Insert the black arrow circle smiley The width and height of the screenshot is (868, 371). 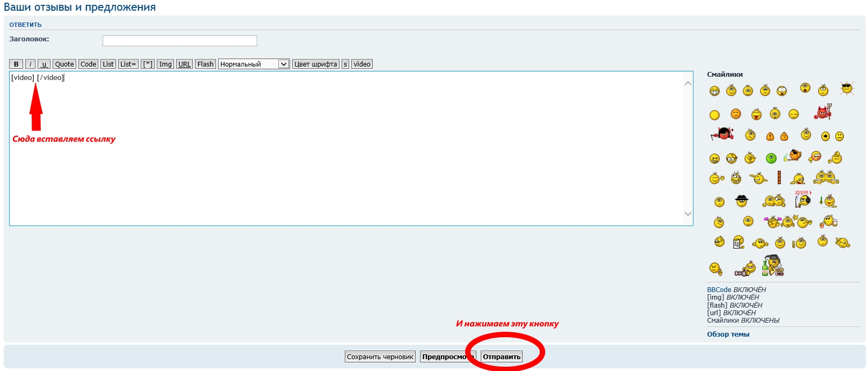click(826, 136)
